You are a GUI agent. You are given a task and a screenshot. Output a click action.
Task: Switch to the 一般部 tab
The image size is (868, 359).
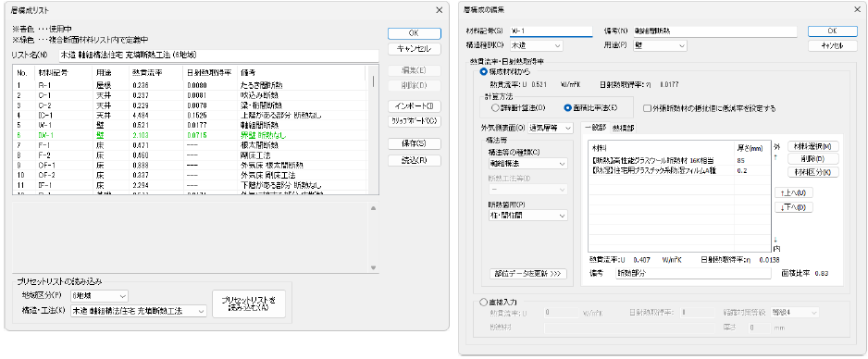596,128
